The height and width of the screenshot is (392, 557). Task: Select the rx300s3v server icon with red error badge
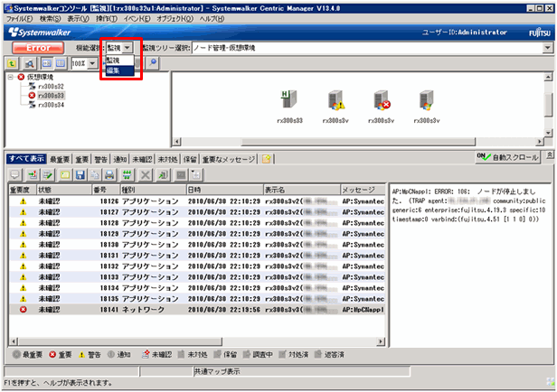pos(382,100)
